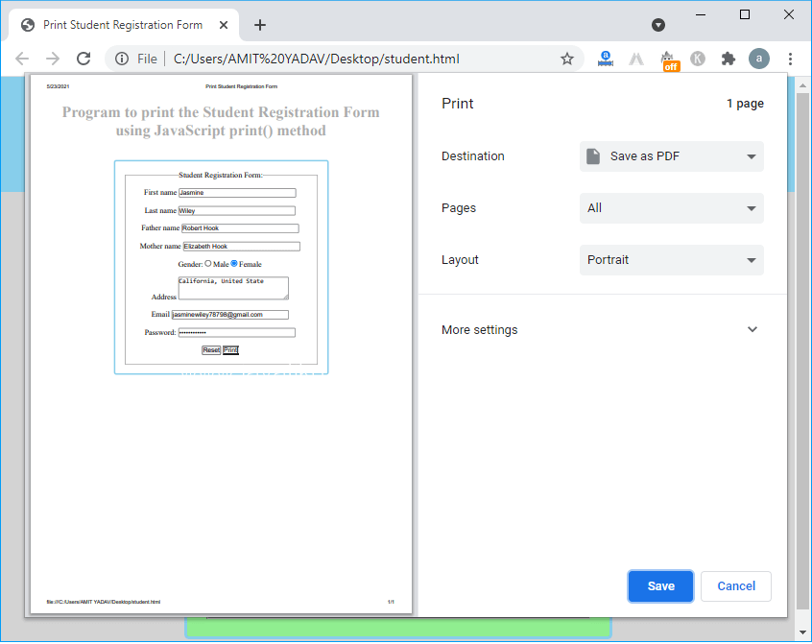
Task: Open the Layout dropdown set to Portrait
Action: tap(672, 260)
